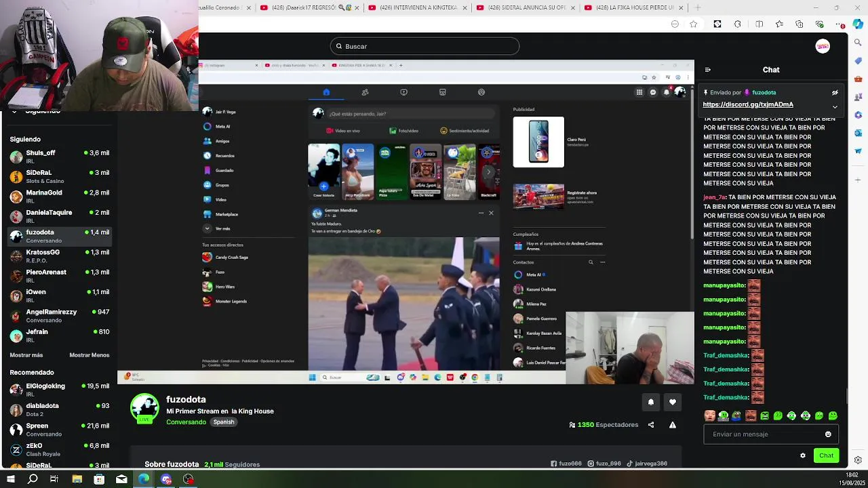Click the Buscar search box

pyautogui.click(x=425, y=46)
